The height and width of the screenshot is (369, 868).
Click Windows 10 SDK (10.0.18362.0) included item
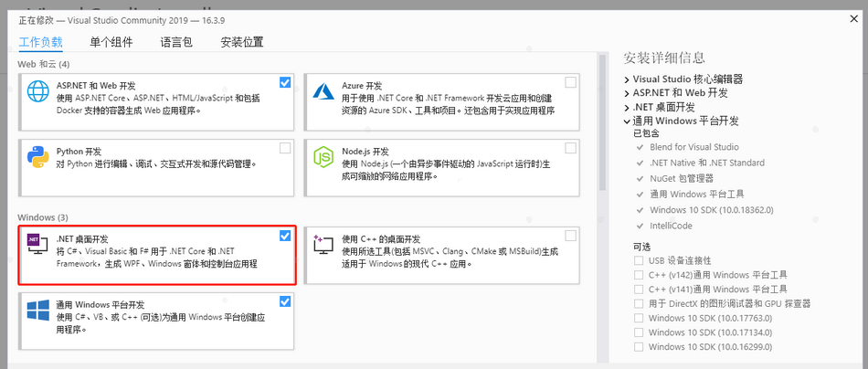tap(712, 210)
